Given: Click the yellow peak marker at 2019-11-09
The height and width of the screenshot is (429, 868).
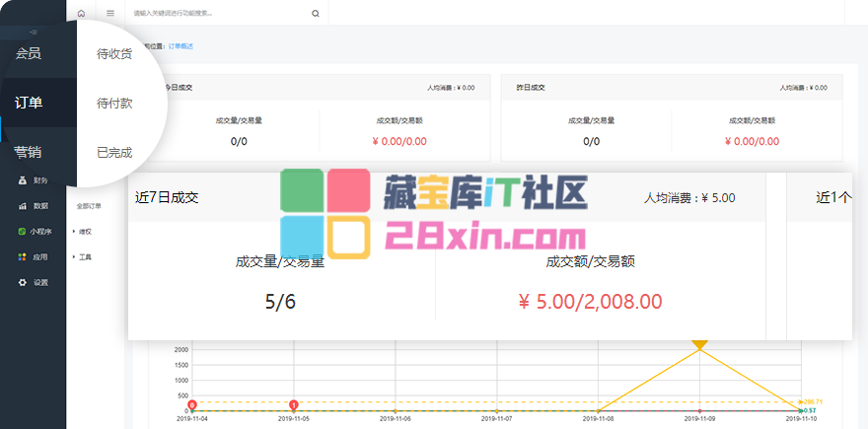Looking at the screenshot, I should 699,345.
